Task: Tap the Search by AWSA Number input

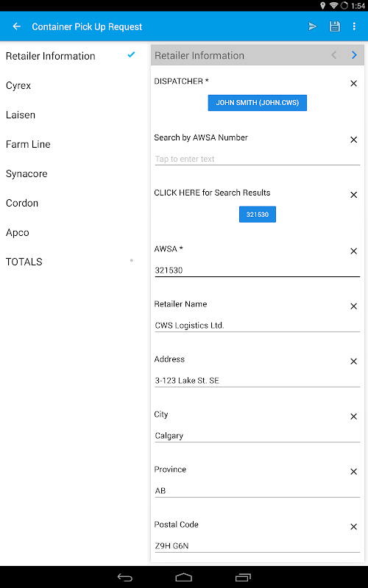Action: (x=257, y=159)
